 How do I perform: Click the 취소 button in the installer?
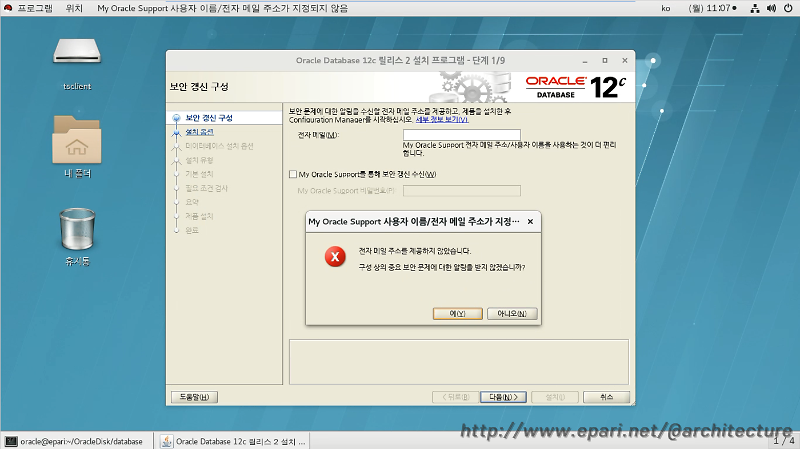pyautogui.click(x=606, y=397)
